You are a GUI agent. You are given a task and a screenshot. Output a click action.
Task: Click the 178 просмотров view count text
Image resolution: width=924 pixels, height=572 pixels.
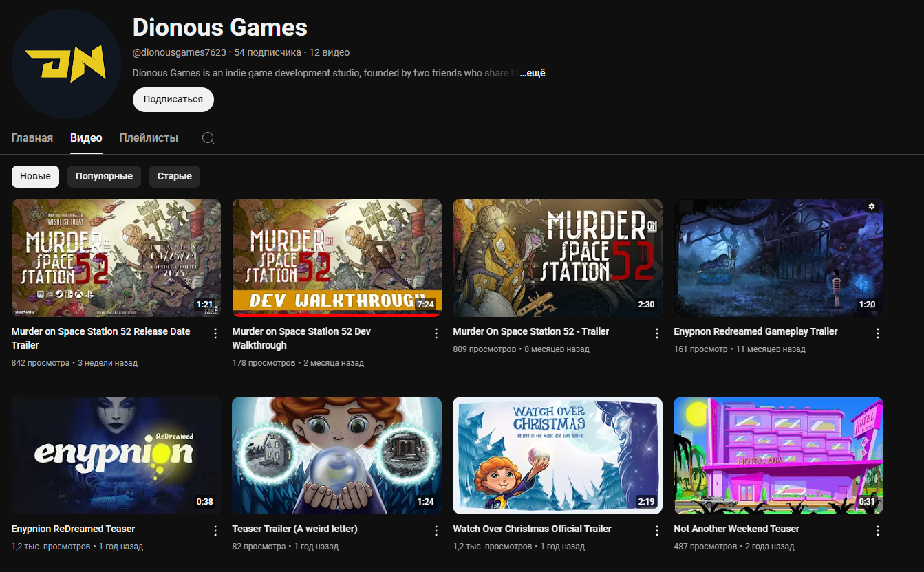[x=264, y=363]
